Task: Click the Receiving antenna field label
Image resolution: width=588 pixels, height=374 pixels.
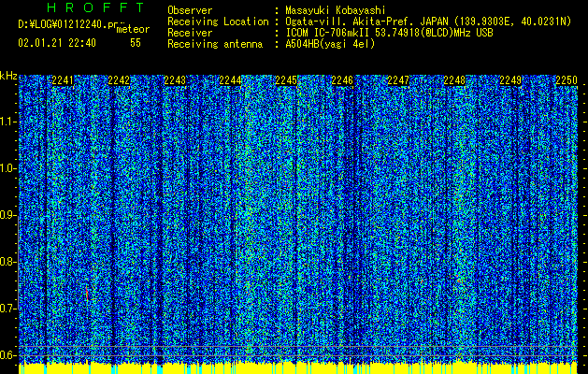Action: (x=215, y=44)
